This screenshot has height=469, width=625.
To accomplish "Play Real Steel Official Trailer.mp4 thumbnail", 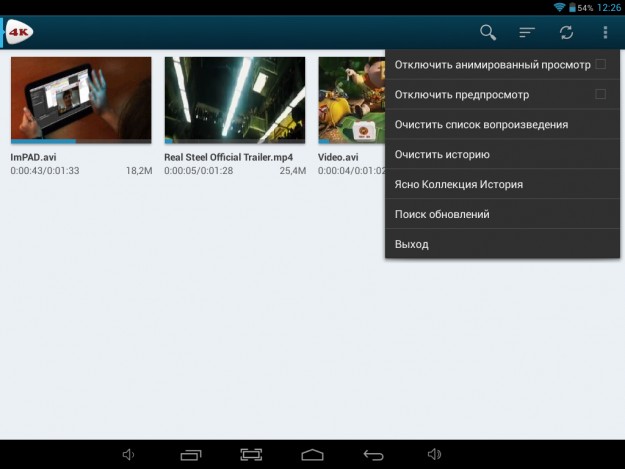I will click(x=234, y=99).
